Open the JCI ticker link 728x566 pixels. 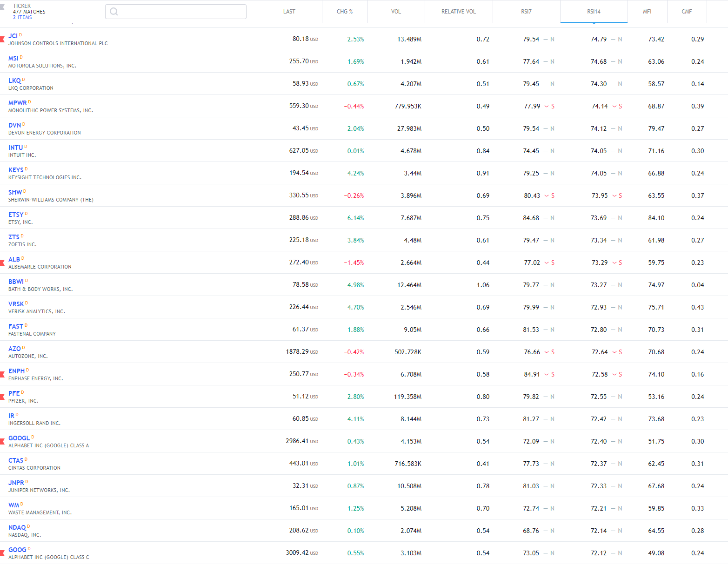(x=13, y=36)
